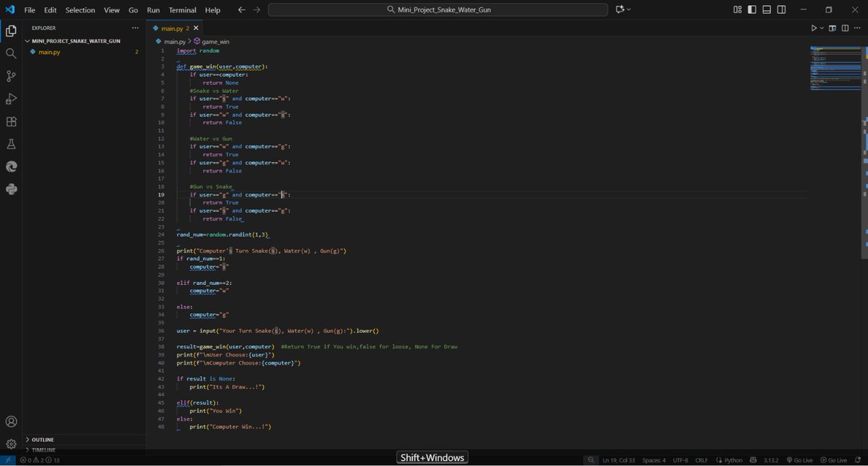868x466 pixels.
Task: Open the Copilot chat icon
Action: tap(619, 9)
